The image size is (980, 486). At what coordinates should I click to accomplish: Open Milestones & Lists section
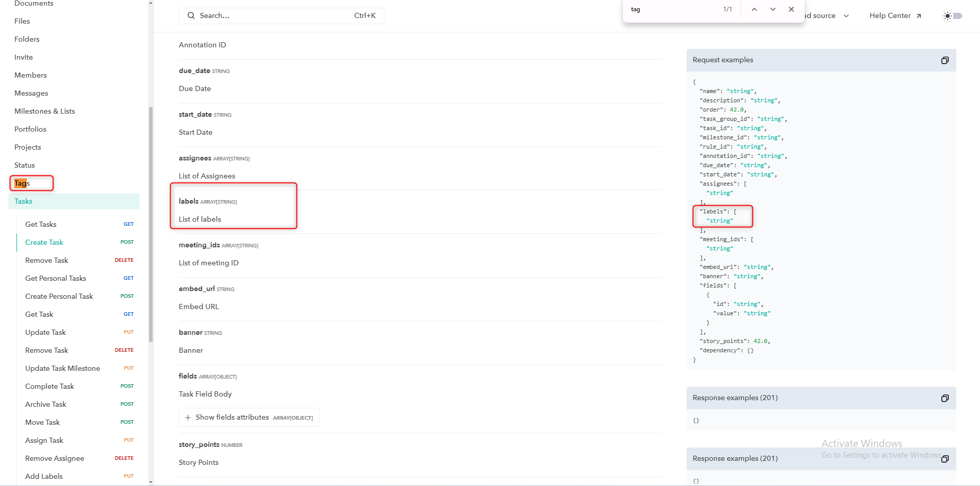click(x=45, y=111)
